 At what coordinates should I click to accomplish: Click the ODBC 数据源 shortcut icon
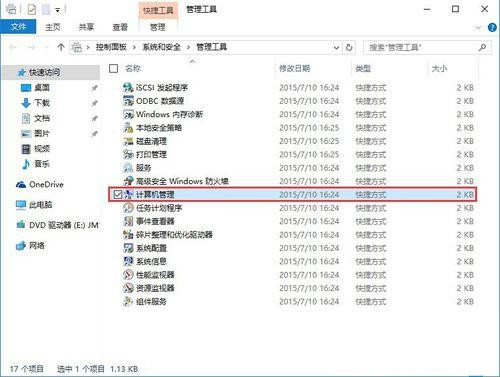pyautogui.click(x=128, y=101)
